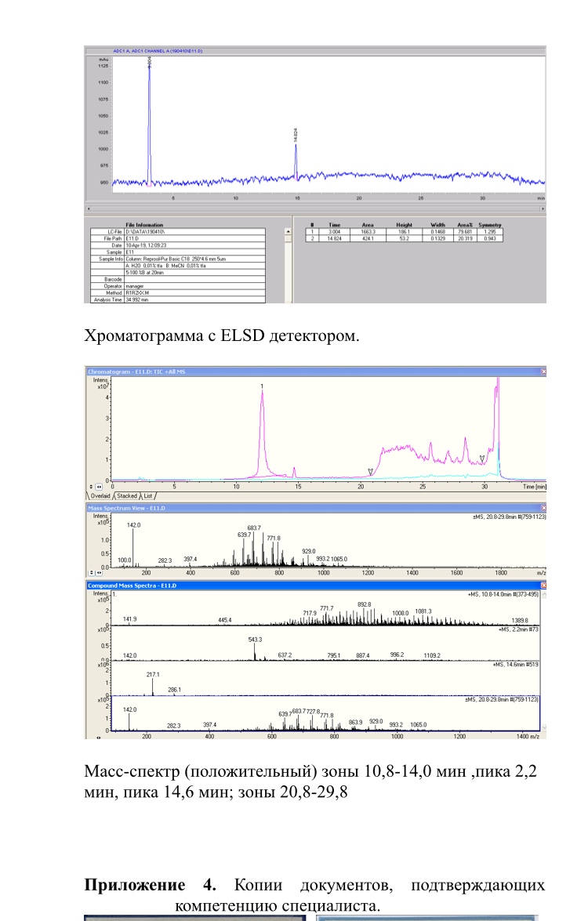Click the right triangle marker near 30 min

point(482,459)
